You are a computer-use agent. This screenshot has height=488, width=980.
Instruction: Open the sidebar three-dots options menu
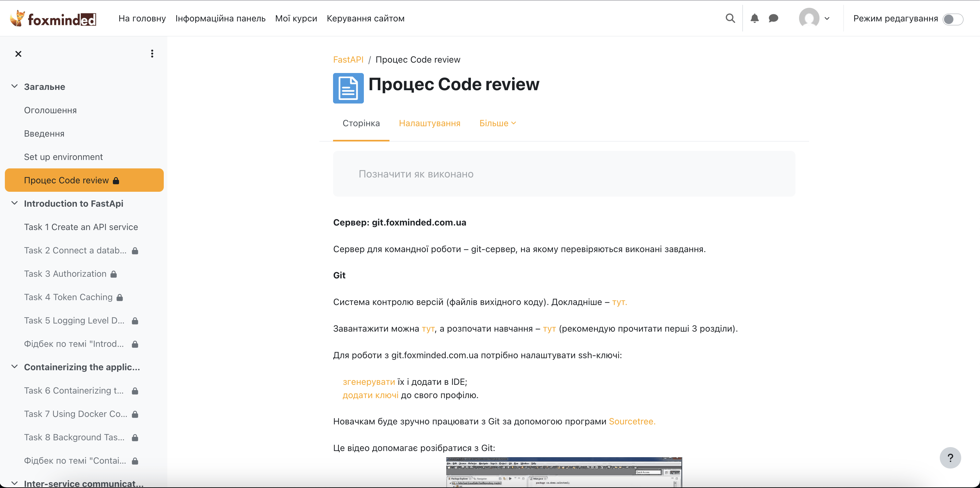tap(152, 54)
